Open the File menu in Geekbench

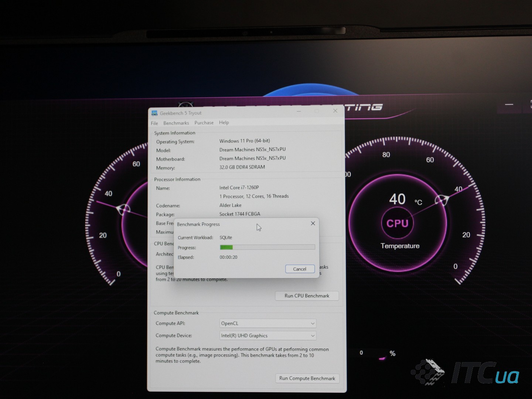tap(154, 123)
